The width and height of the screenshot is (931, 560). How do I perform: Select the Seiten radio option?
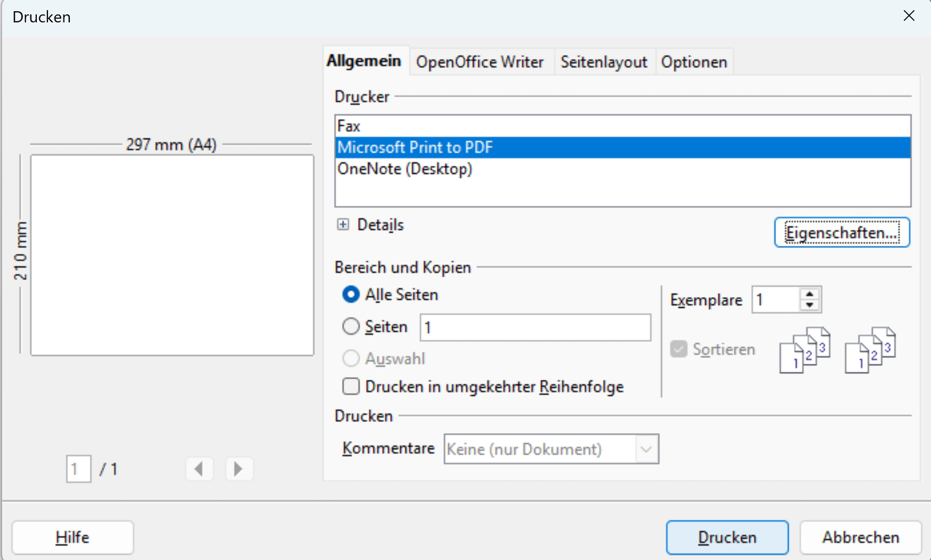pos(351,326)
